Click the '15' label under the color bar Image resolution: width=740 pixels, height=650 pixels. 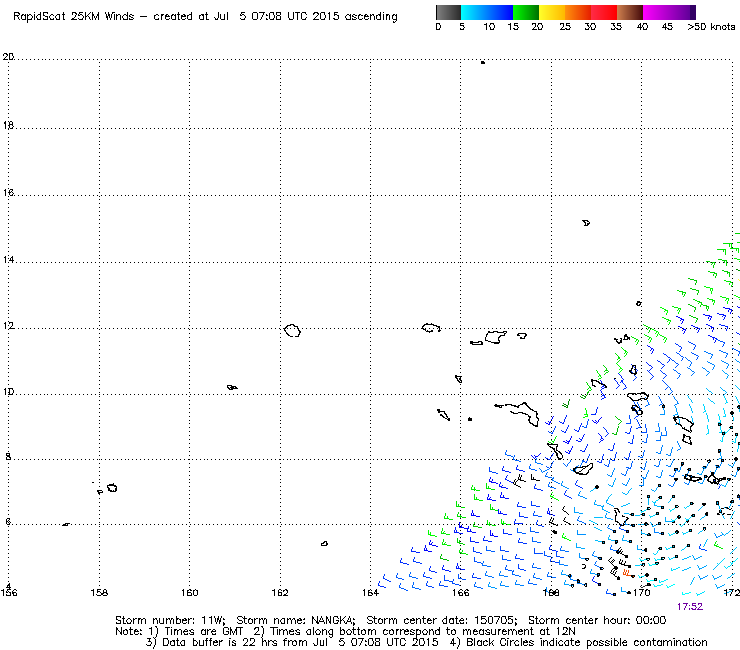pyautogui.click(x=513, y=27)
